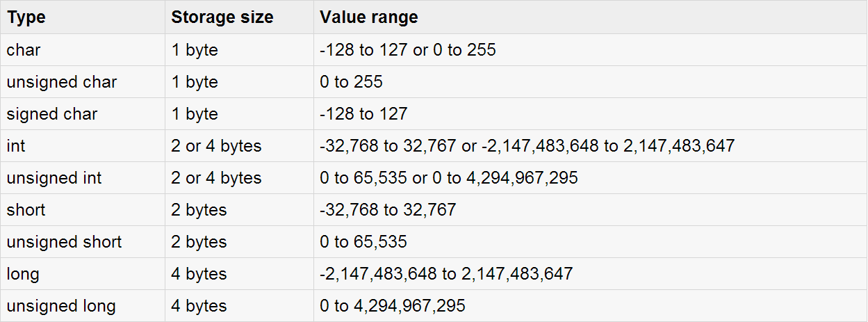
Task: Click the value range -128 to 127 or 0 to 255
Action: [x=408, y=50]
